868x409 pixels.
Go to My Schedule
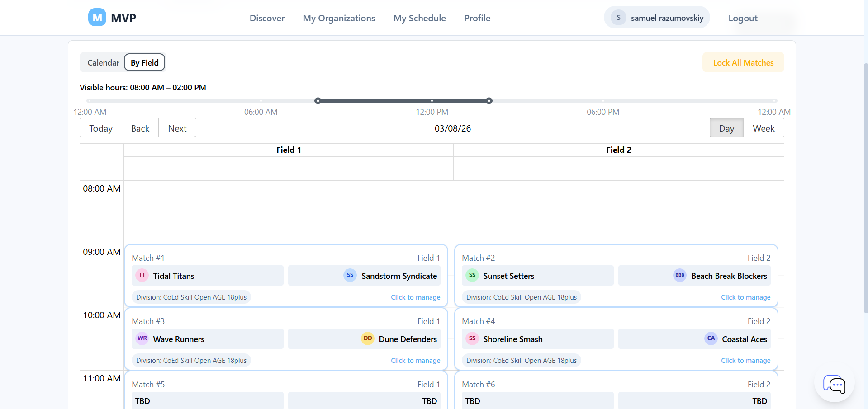coord(419,18)
